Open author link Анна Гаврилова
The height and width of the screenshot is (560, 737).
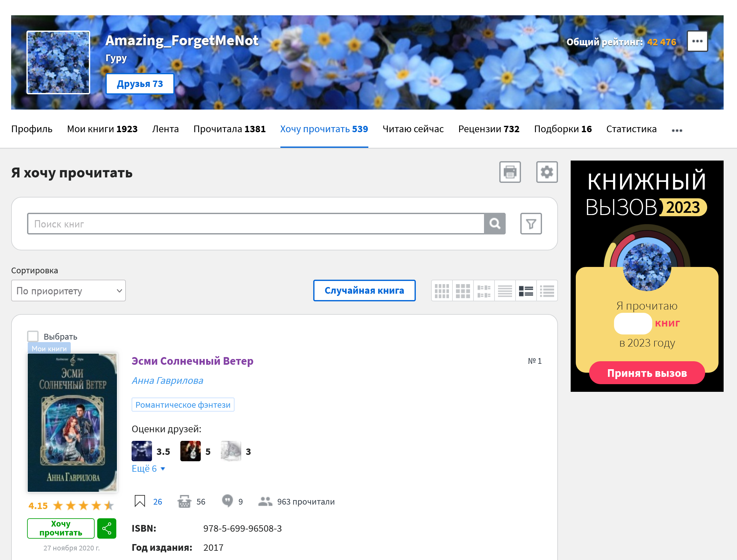pos(167,381)
